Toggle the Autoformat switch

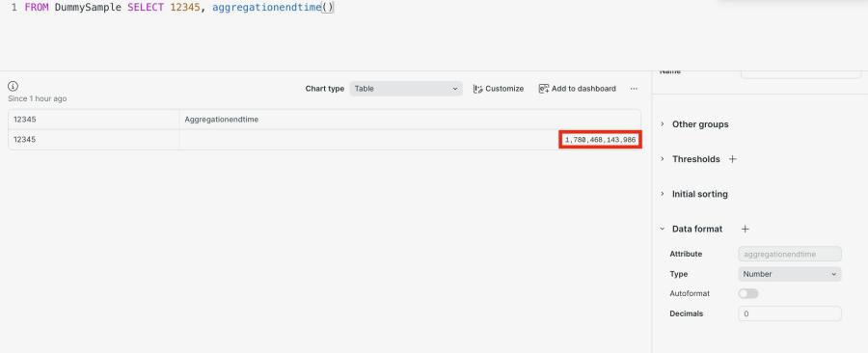tap(748, 293)
